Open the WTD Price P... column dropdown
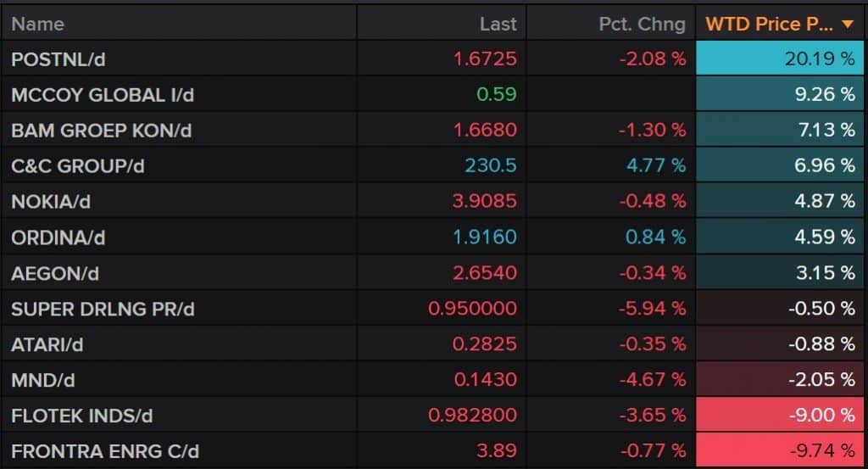 click(770, 24)
